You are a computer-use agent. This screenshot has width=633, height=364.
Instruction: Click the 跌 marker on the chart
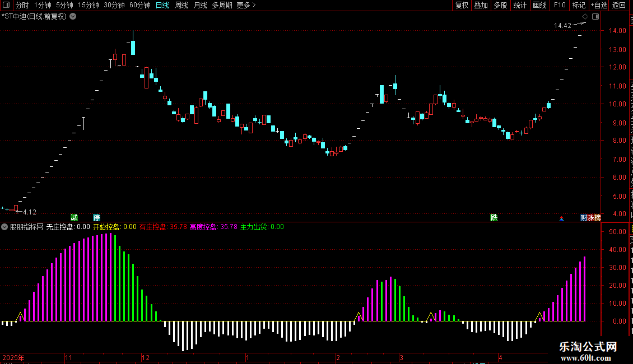click(x=494, y=217)
